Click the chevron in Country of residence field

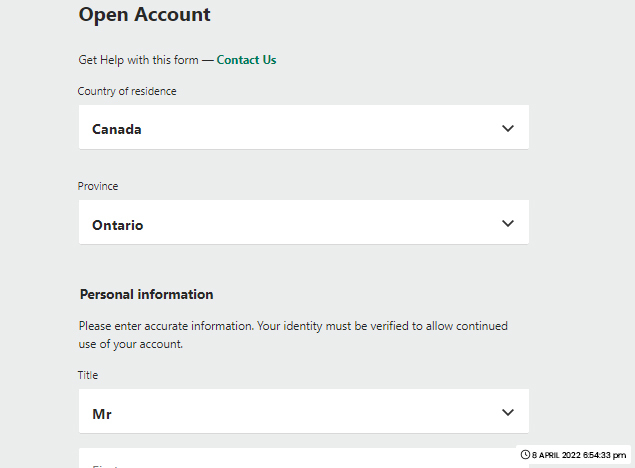pyautogui.click(x=508, y=128)
